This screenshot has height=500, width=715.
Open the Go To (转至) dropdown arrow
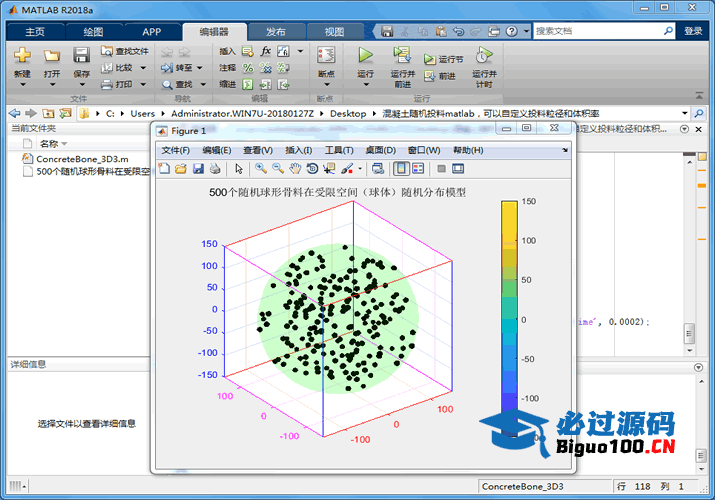pos(199,68)
